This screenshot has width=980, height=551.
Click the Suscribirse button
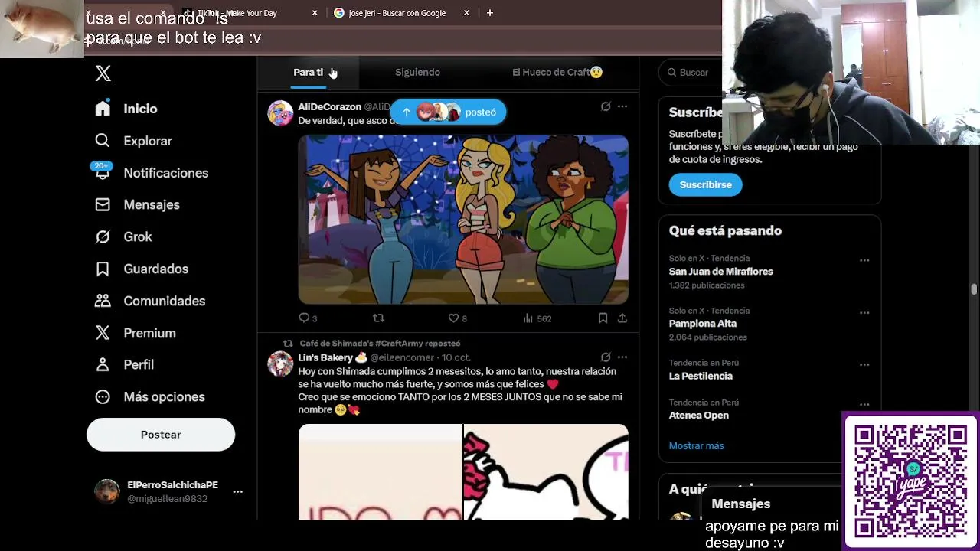pos(705,184)
